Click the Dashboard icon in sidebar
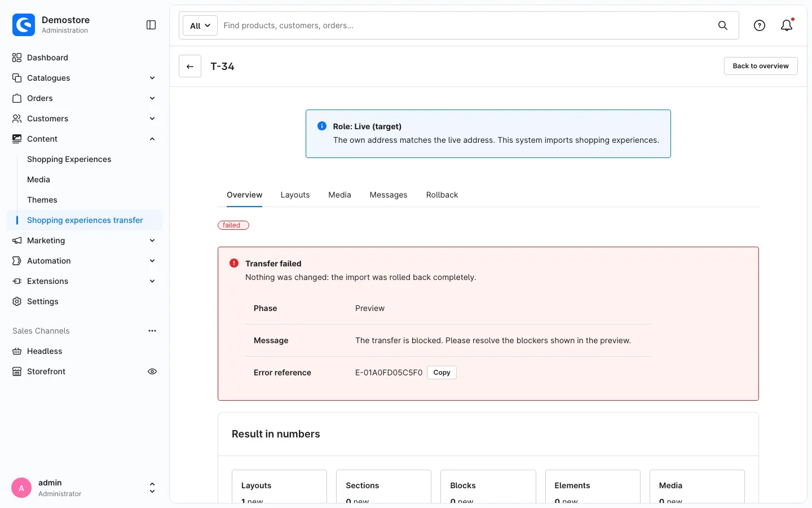 click(x=17, y=58)
